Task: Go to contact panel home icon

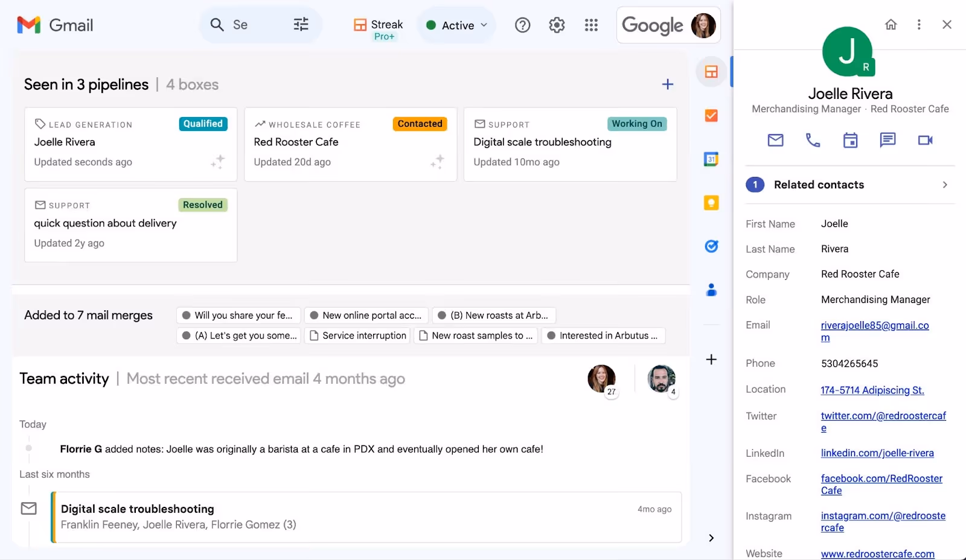Action: (x=891, y=25)
